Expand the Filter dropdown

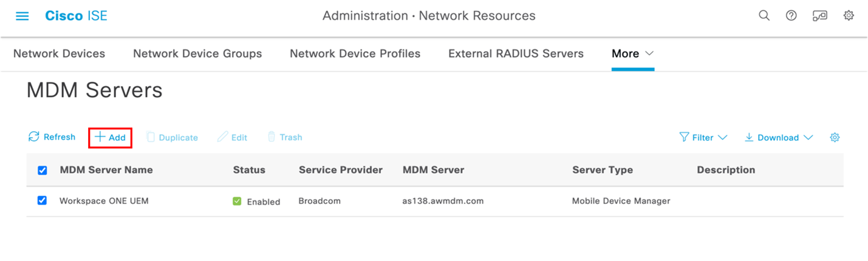coord(703,138)
